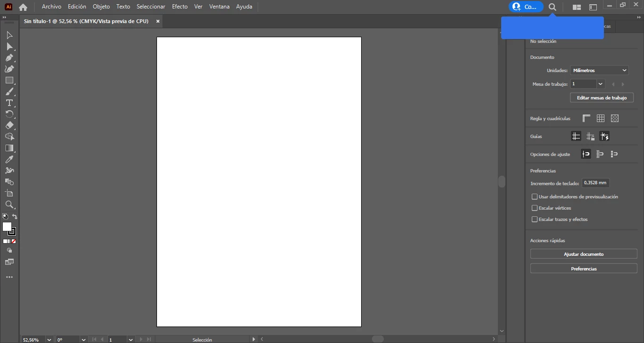The width and height of the screenshot is (644, 343).
Task: Choose the Eyedropper tool
Action: [x=9, y=160]
